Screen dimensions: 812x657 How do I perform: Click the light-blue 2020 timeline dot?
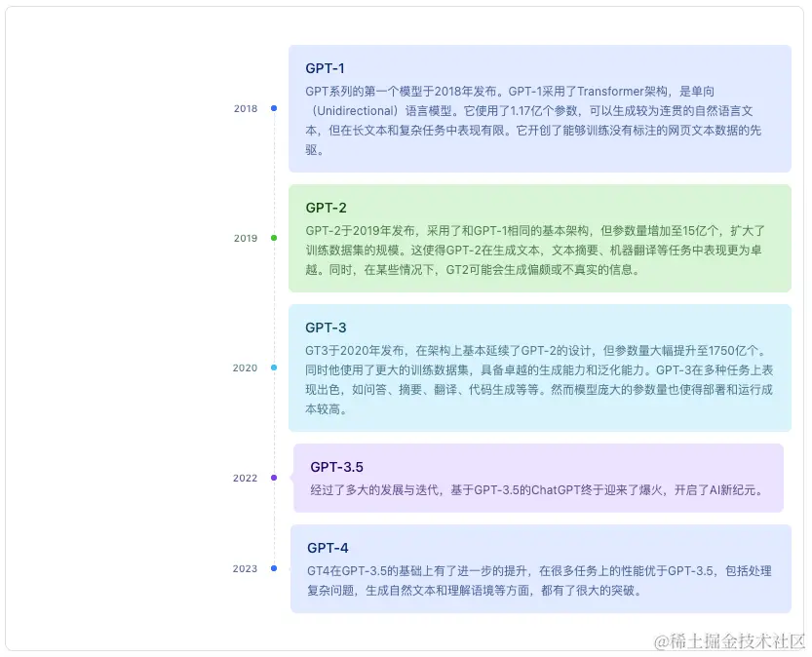point(274,367)
